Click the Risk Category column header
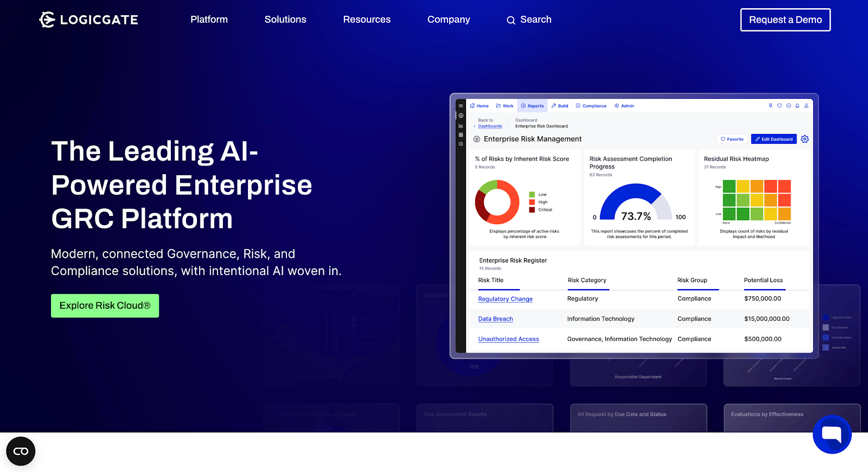This screenshot has width=868, height=472. point(587,280)
